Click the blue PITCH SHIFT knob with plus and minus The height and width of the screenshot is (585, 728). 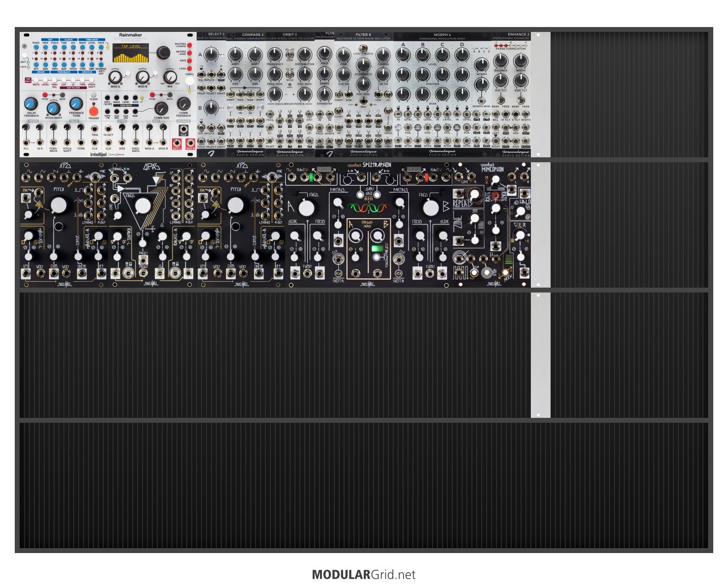pyautogui.click(x=54, y=108)
